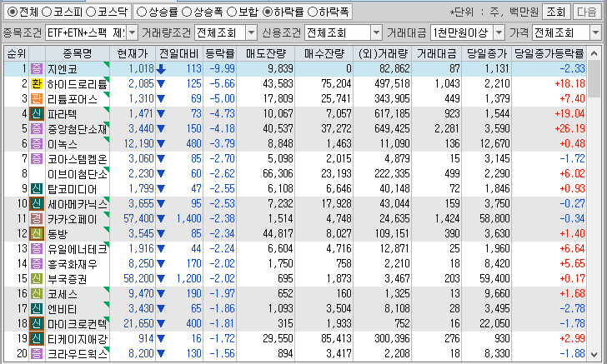Screen dimensions: 607x364
Task: Click the 당일종가등락률 column header
Action: pyautogui.click(x=549, y=54)
